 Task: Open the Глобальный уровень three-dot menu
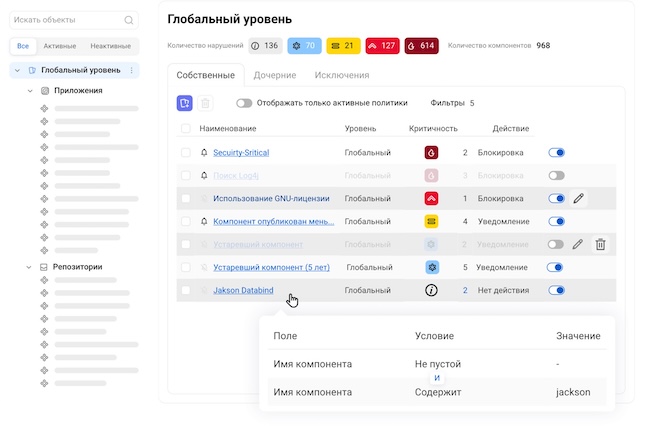[x=131, y=70]
